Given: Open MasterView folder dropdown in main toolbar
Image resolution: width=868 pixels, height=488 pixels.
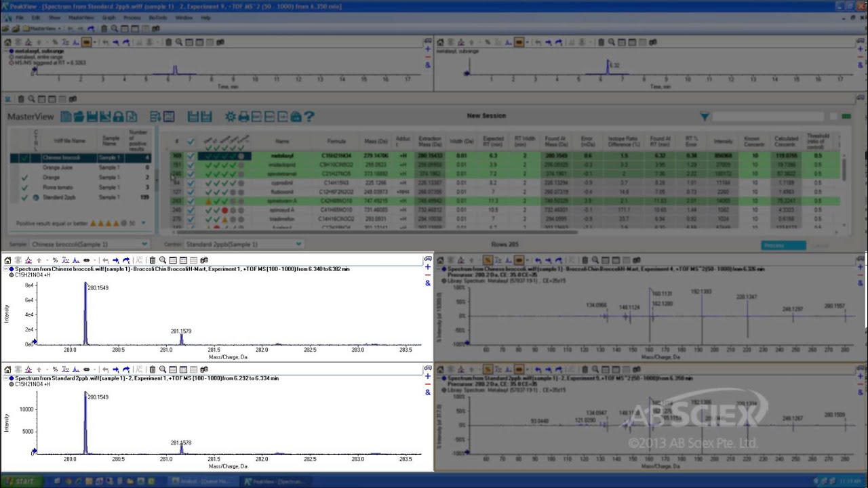Looking at the screenshot, I should coord(60,28).
